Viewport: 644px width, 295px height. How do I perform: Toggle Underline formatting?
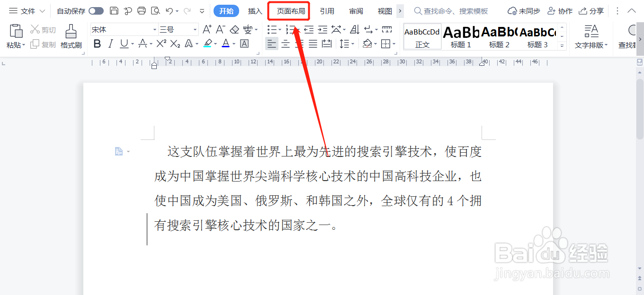[x=124, y=44]
